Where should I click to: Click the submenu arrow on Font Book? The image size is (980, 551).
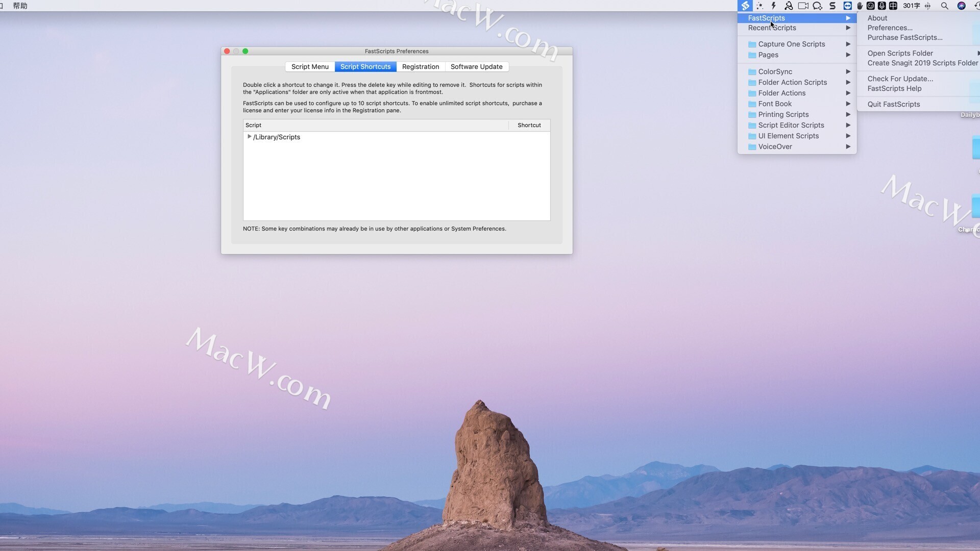[x=848, y=104]
